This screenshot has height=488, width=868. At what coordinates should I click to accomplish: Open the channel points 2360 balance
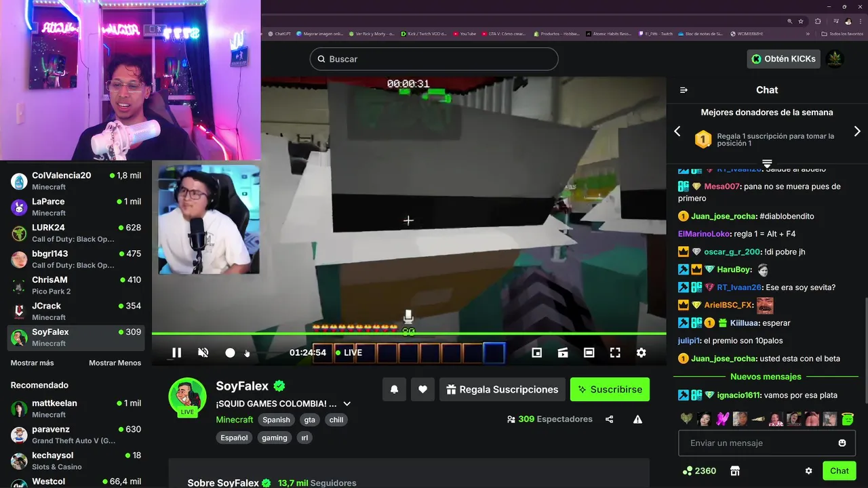click(x=699, y=470)
